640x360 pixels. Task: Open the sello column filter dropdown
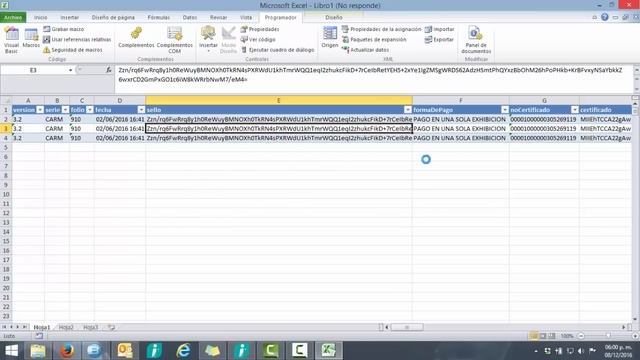(x=408, y=110)
